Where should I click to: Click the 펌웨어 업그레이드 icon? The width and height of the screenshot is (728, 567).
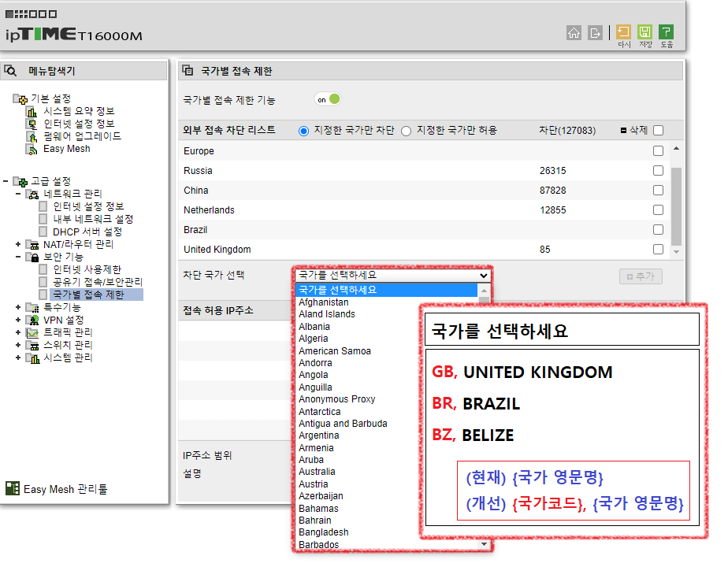pos(31,136)
